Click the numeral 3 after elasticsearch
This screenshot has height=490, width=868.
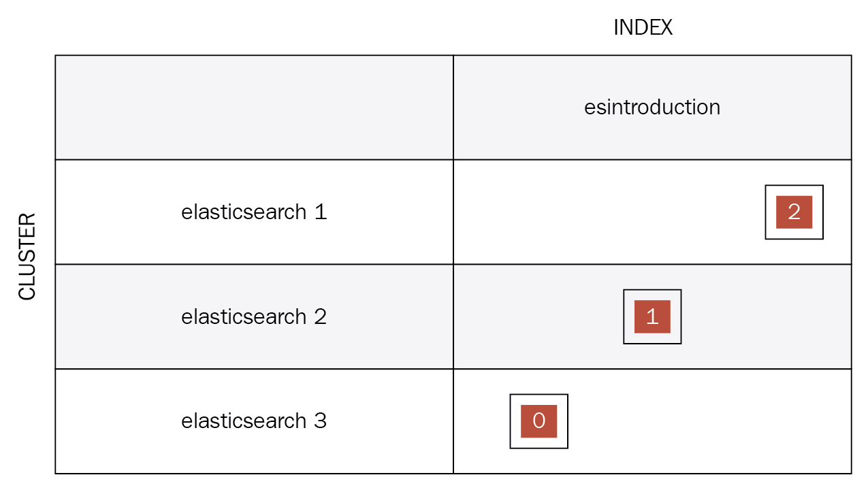[x=320, y=421]
